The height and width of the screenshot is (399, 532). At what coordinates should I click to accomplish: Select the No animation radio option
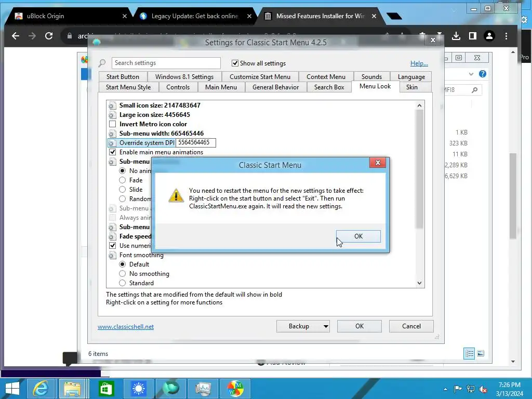coord(122,170)
